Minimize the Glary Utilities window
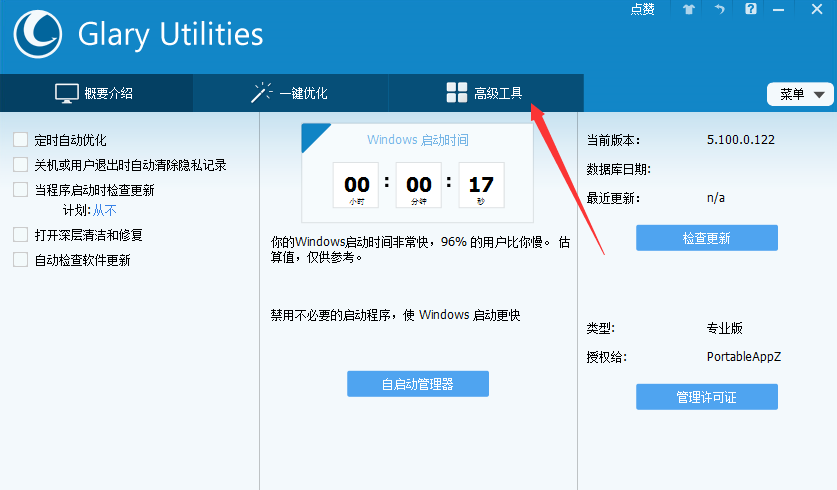Viewport: 837px width, 490px height. (779, 10)
